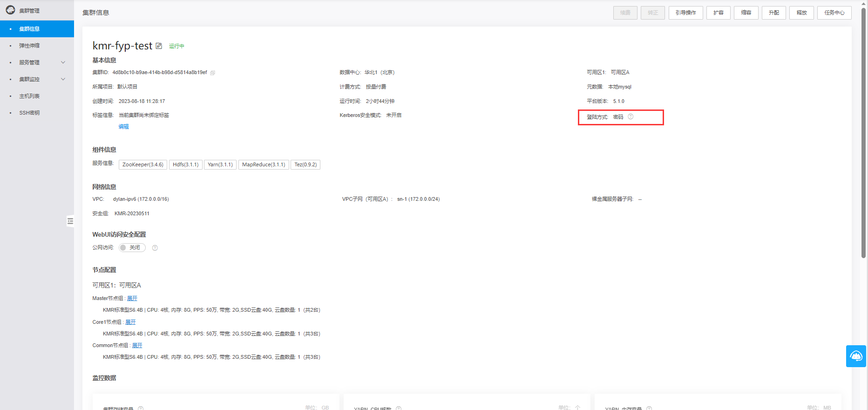Show help for 公网访问 setting
Screen dimensions: 868x410
click(155, 248)
